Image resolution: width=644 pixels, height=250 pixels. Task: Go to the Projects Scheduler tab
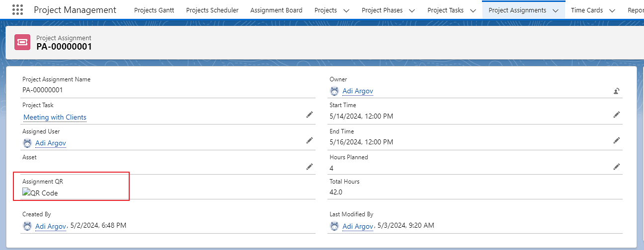(x=212, y=10)
